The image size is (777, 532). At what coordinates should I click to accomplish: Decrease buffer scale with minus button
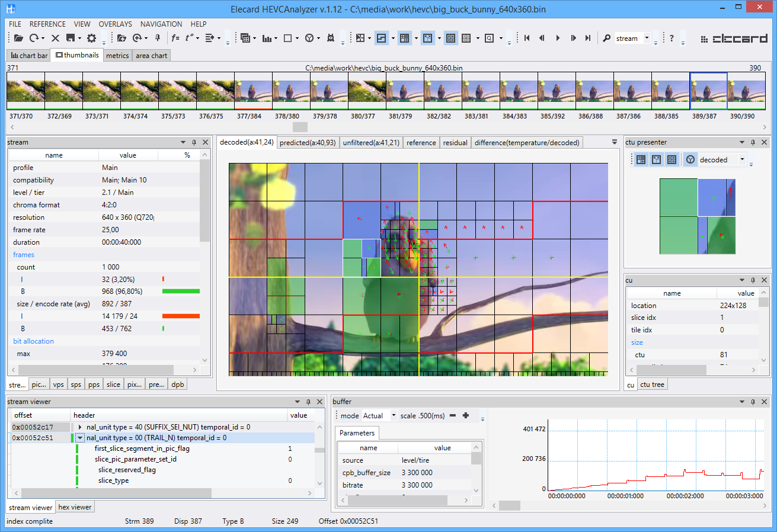[453, 415]
